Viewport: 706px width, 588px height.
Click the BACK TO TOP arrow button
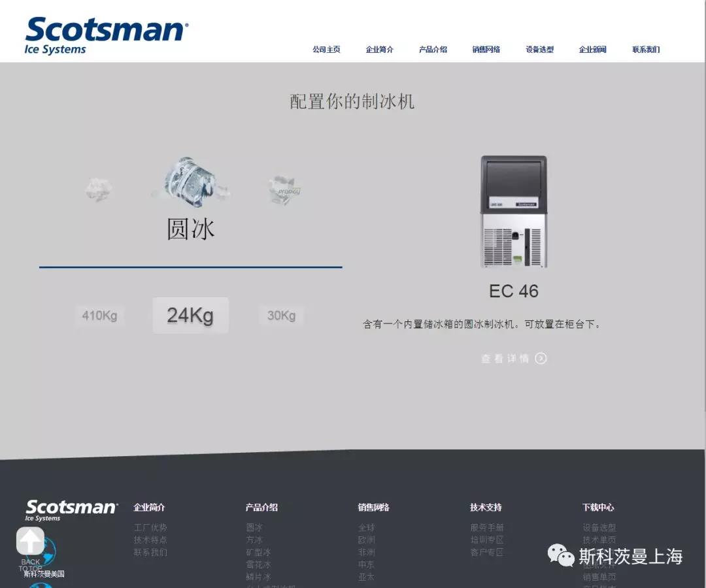coord(30,541)
